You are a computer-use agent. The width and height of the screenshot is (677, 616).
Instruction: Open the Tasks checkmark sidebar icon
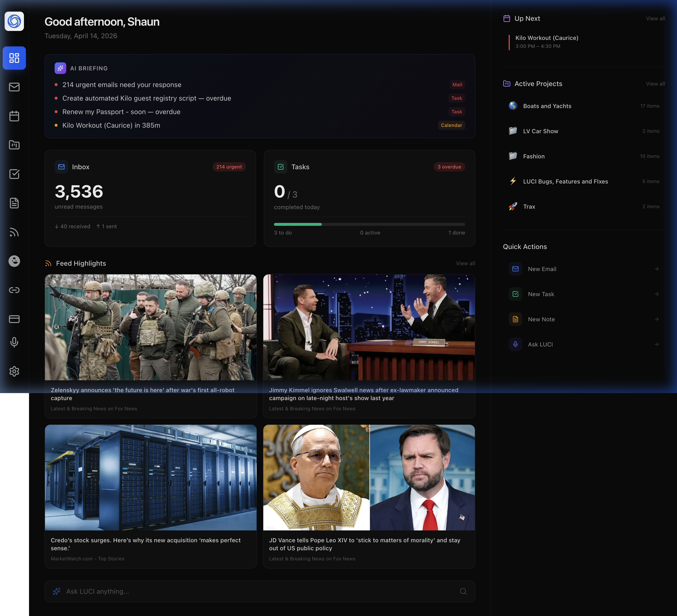click(14, 174)
